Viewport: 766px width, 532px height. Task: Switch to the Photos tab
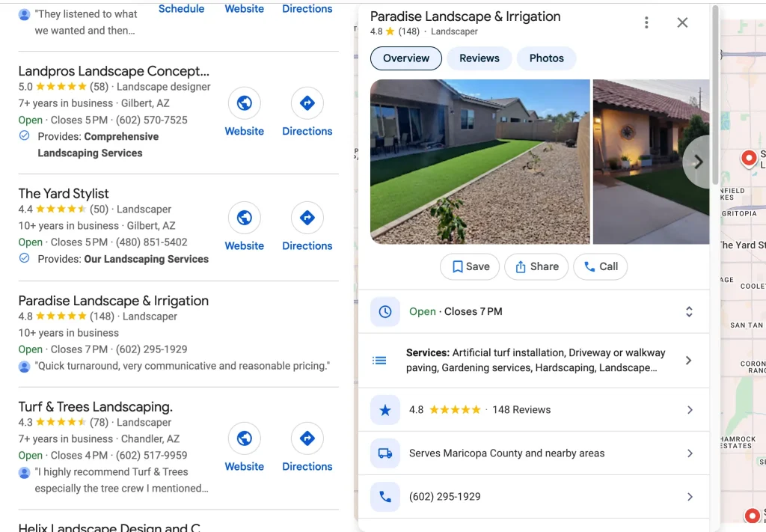click(x=546, y=58)
